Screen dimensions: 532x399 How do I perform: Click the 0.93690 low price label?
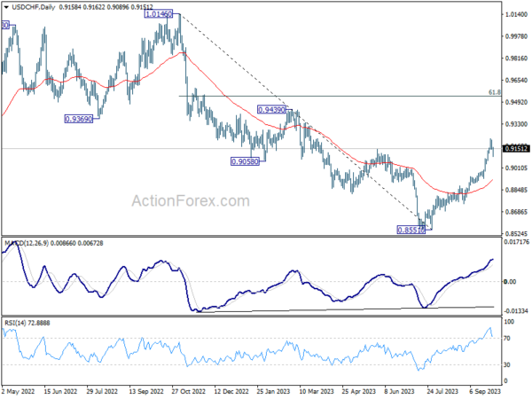click(78, 119)
